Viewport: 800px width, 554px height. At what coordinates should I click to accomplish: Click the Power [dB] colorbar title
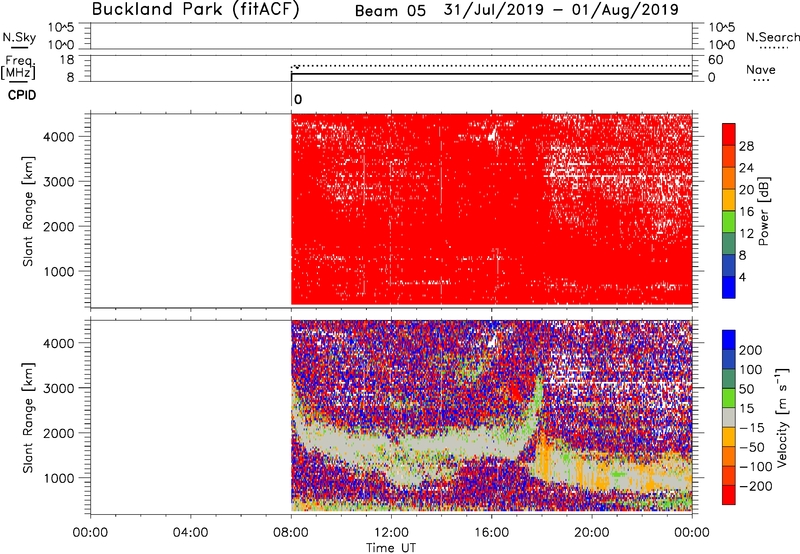[x=763, y=211]
